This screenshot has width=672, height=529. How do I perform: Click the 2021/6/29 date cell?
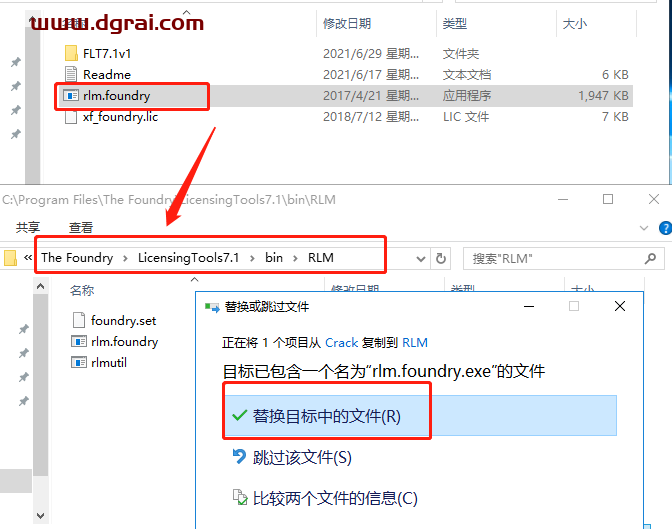coord(371,54)
